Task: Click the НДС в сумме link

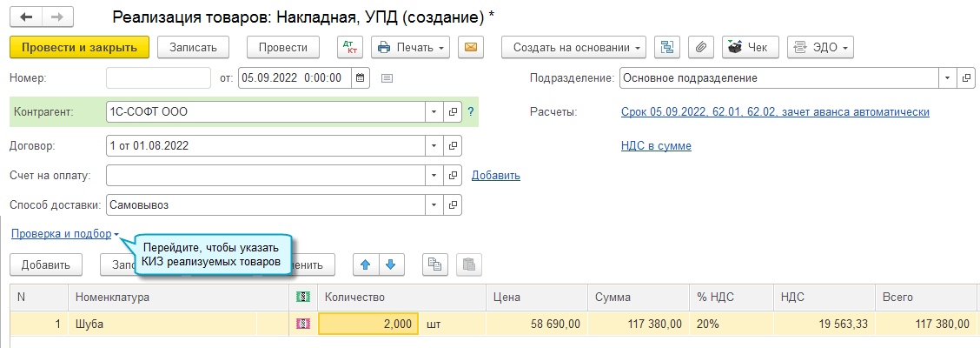Action: [656, 146]
